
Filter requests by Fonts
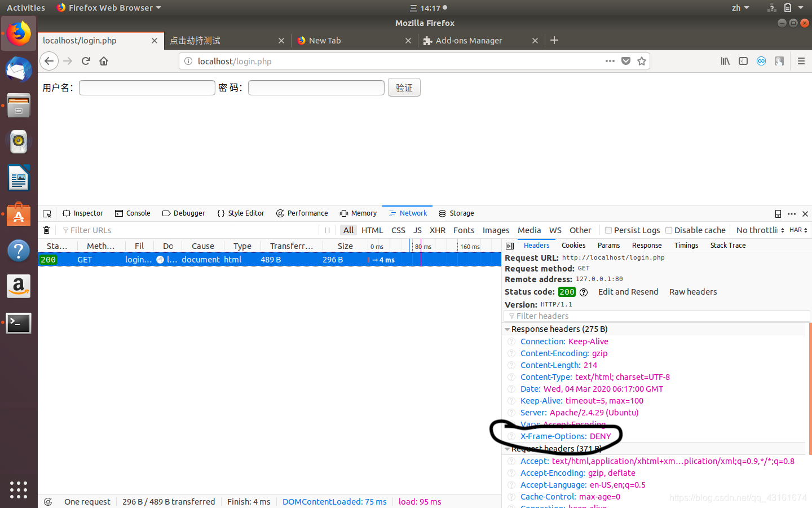pos(464,230)
